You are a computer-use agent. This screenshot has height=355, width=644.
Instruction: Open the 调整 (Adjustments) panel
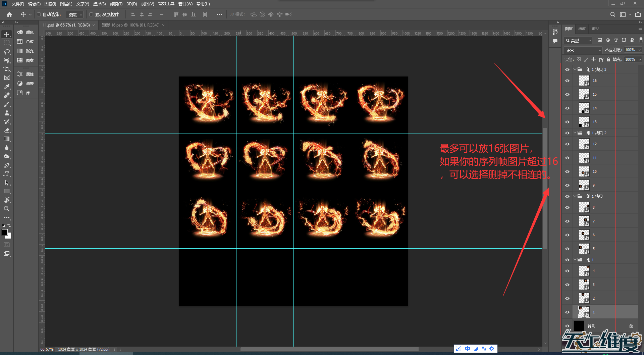(x=25, y=83)
